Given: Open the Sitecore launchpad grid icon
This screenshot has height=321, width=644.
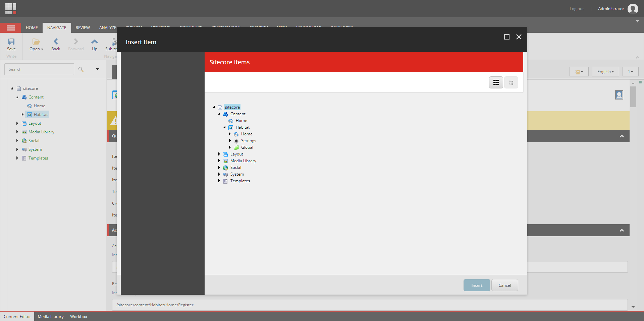Looking at the screenshot, I should [x=11, y=9].
